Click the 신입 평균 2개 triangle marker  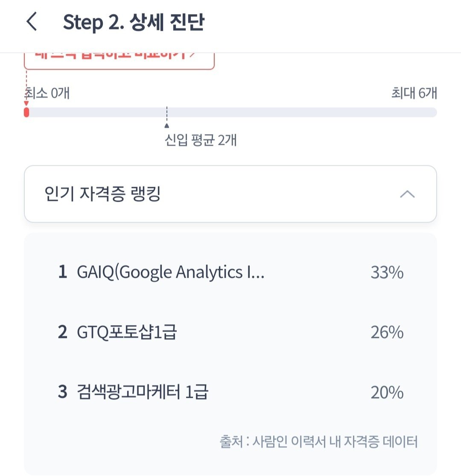pyautogui.click(x=166, y=126)
